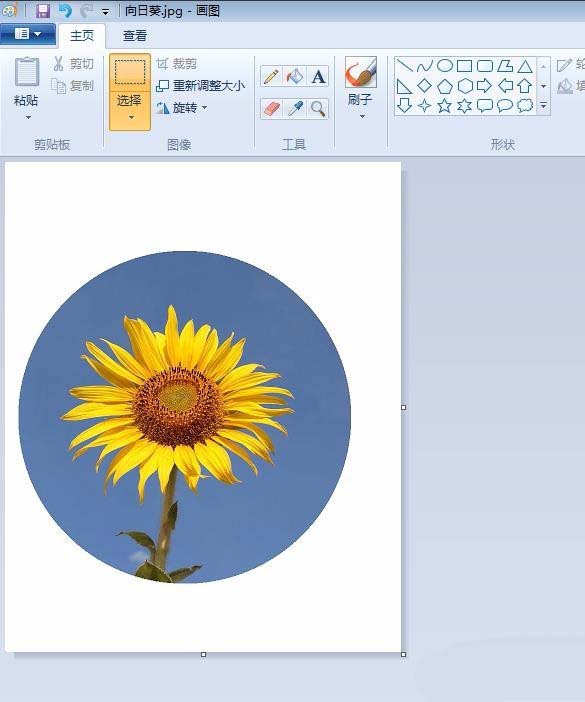Expand the Paste dropdown arrow

pyautogui.click(x=28, y=118)
